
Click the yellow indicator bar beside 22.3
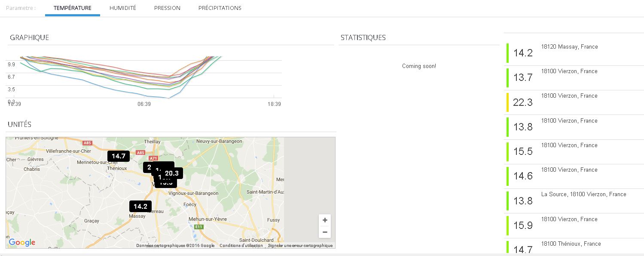pyautogui.click(x=507, y=102)
